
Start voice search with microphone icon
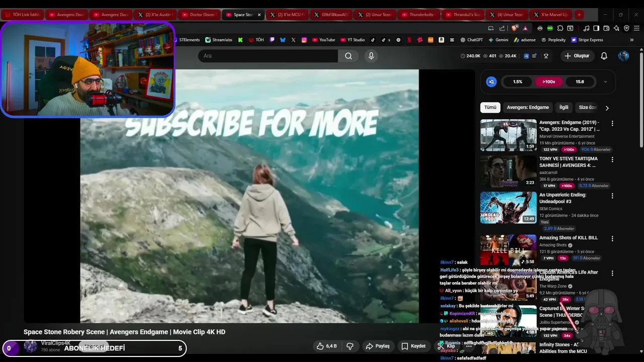pyautogui.click(x=371, y=56)
